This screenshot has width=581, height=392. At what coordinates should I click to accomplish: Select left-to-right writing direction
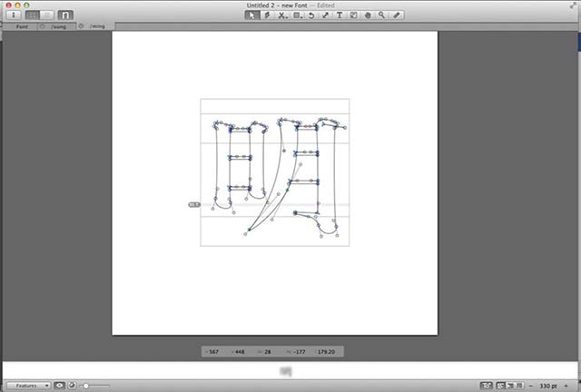[x=500, y=386]
